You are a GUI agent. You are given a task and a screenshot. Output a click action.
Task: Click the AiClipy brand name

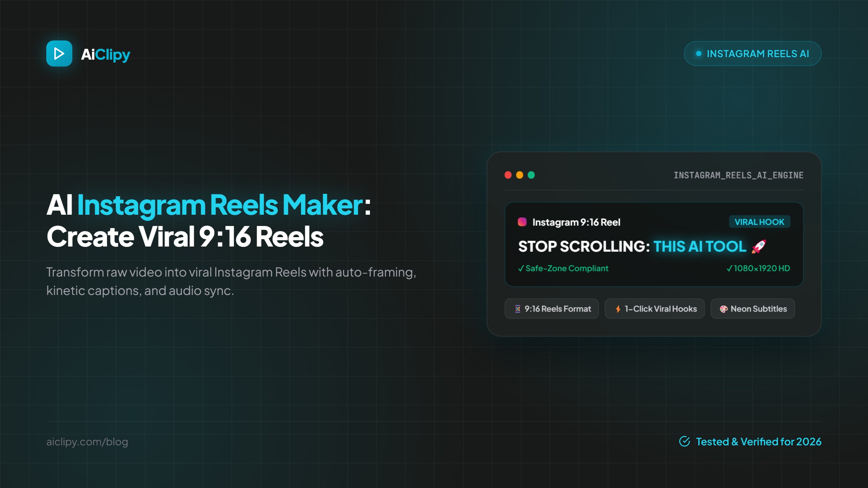pyautogui.click(x=105, y=54)
